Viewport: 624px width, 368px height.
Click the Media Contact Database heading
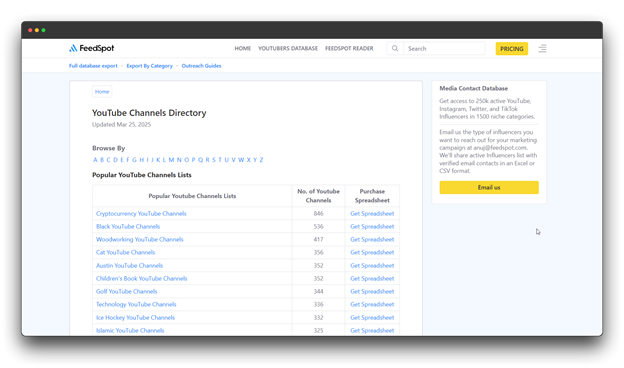point(474,88)
